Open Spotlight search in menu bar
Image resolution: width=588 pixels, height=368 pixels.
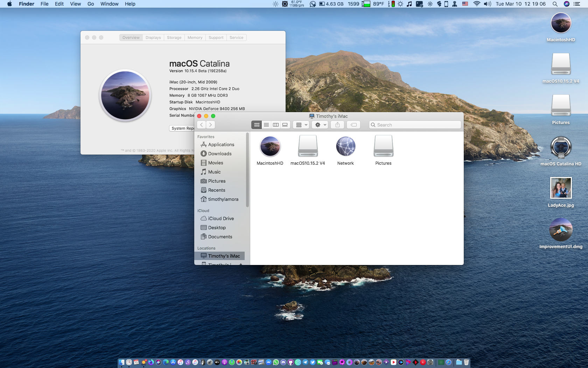tap(555, 4)
